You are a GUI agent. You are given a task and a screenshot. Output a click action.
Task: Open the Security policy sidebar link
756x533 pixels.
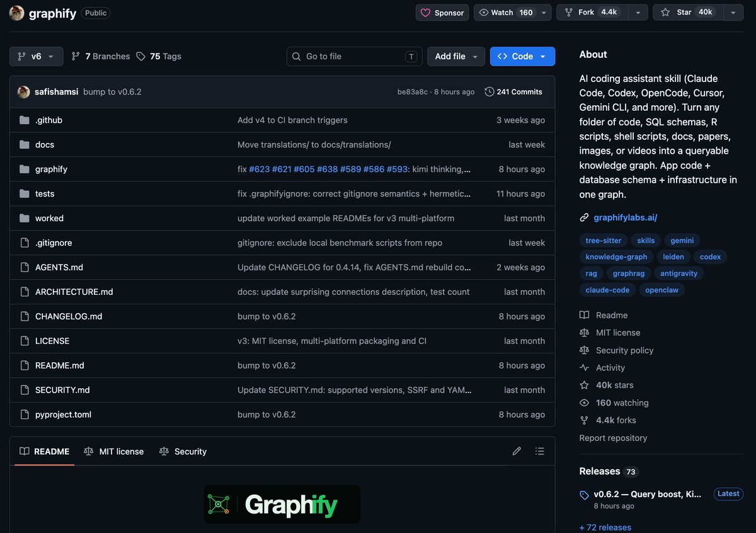point(617,350)
